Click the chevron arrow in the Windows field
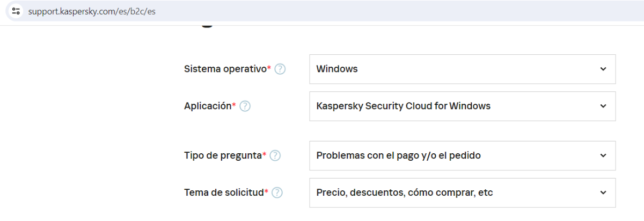This screenshot has height=221, width=644. coord(603,69)
